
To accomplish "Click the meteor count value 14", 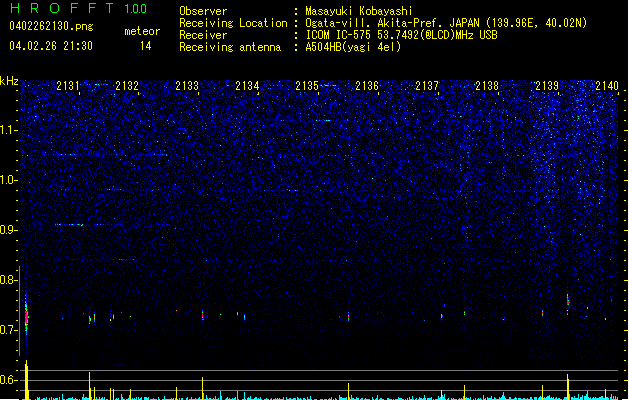I will pyautogui.click(x=146, y=46).
